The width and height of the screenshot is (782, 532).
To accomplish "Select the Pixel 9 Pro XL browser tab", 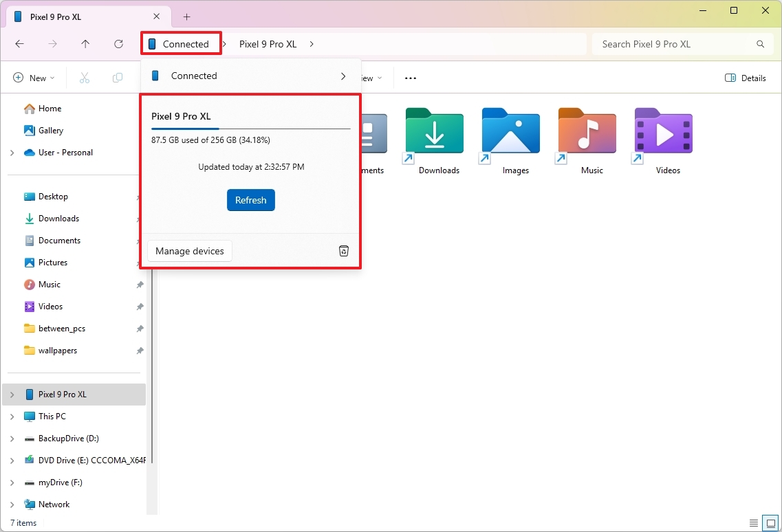I will (76, 16).
